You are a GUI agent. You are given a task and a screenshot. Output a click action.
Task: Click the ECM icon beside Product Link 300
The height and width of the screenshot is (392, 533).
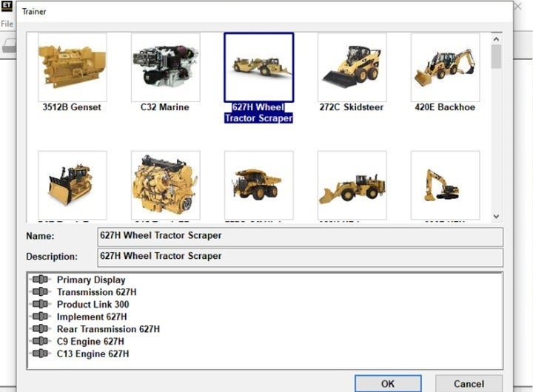click(x=41, y=304)
